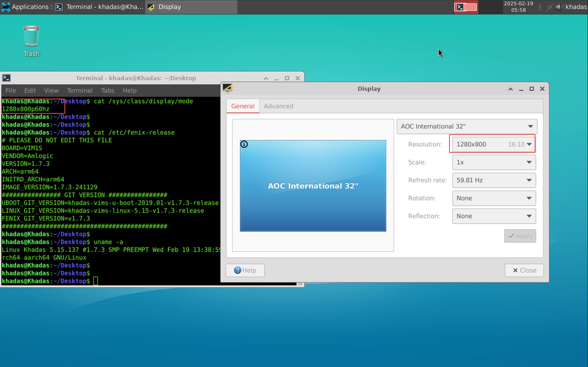Open the Bluetooth tray icon
The height and width of the screenshot is (367, 588).
[540, 7]
